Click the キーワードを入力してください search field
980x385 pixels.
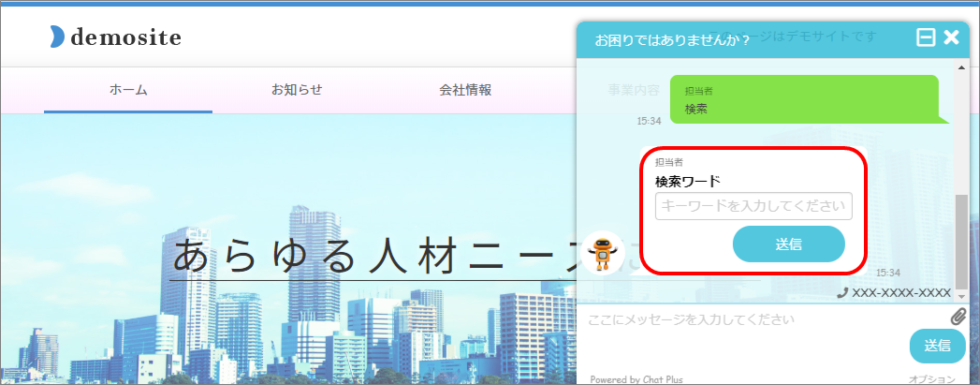click(753, 206)
